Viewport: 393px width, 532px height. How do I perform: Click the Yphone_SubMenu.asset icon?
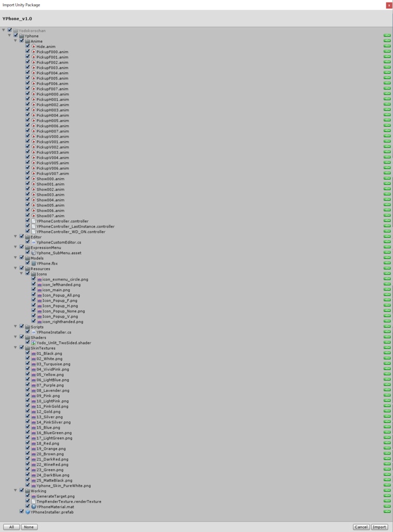click(x=34, y=253)
